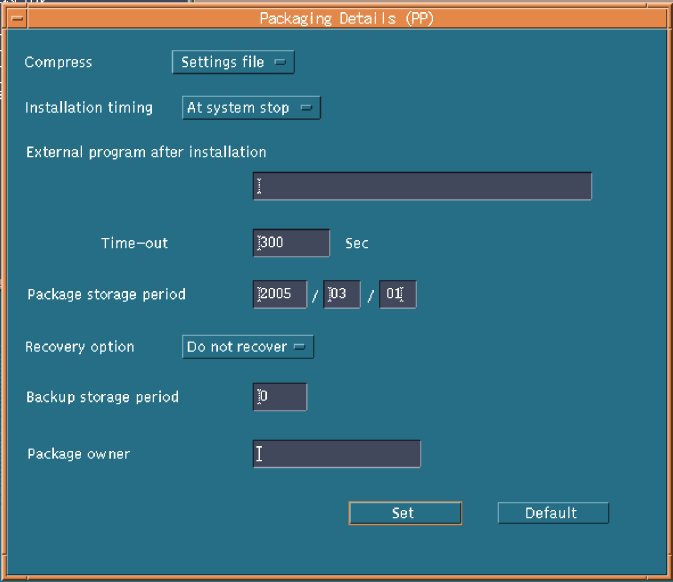The image size is (673, 582).
Task: Click the year field showing 2005
Action: (280, 295)
